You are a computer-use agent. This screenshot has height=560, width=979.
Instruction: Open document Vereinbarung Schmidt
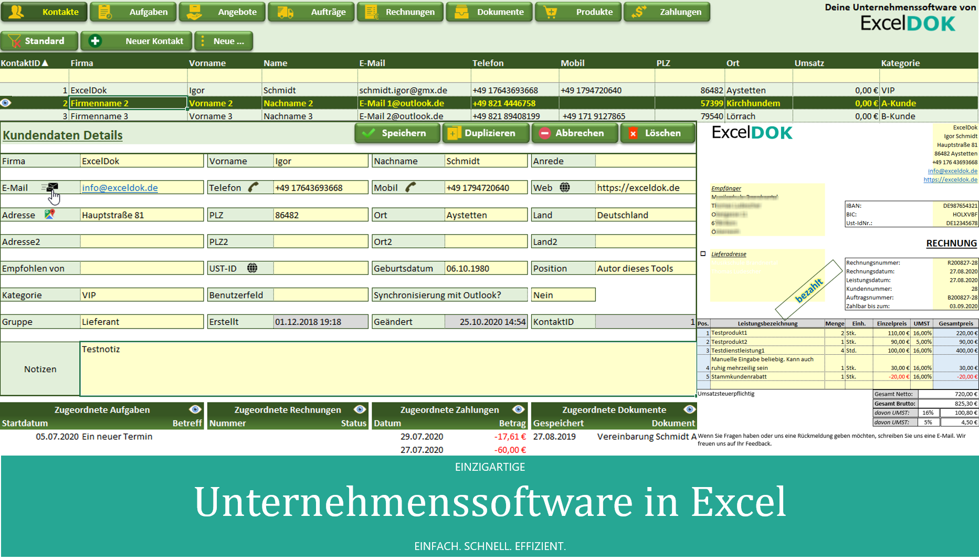coord(646,437)
